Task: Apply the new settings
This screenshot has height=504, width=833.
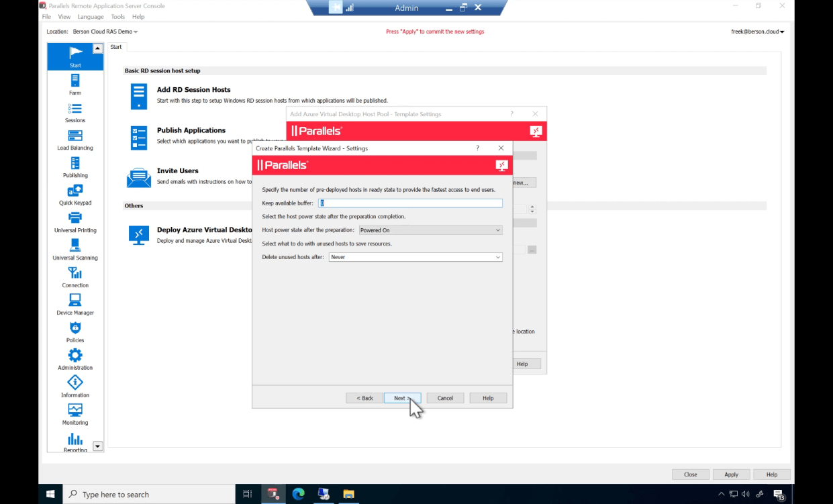Action: pos(731,474)
